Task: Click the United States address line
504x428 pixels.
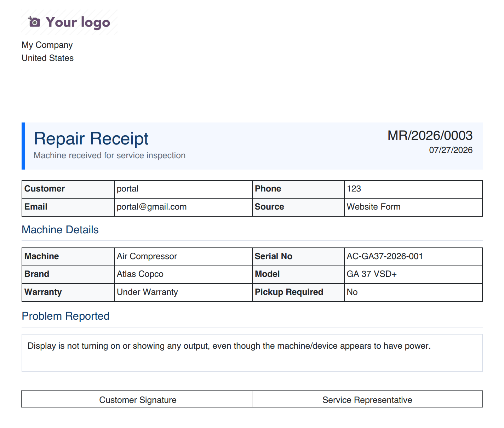Action: click(x=47, y=58)
